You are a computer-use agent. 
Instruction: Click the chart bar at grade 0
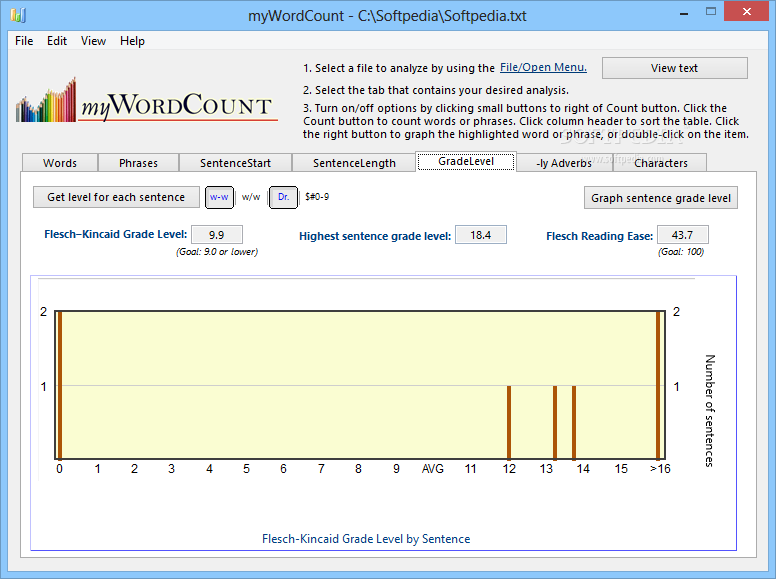point(60,385)
